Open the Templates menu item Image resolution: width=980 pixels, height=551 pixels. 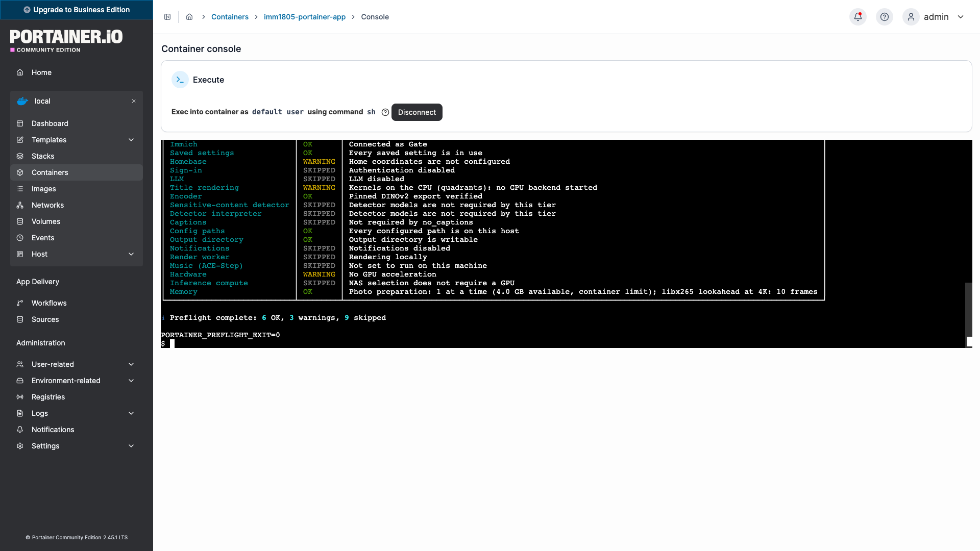click(x=77, y=140)
